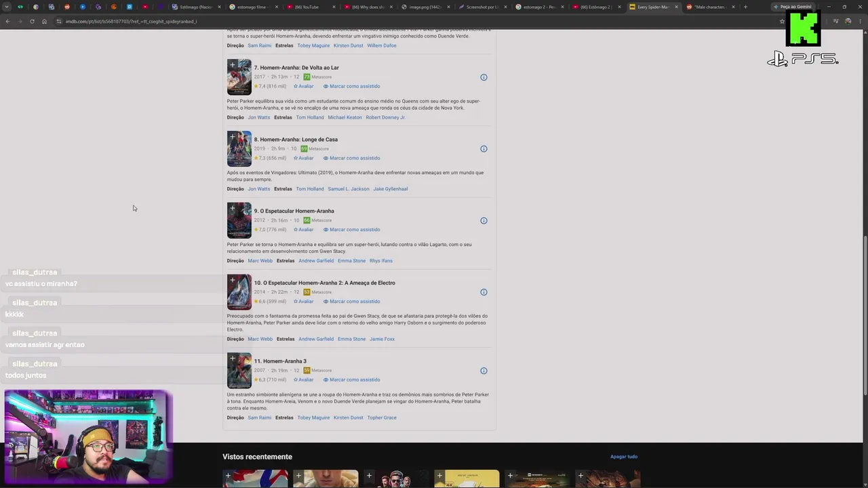Open title link Homem-Aranha: Longe de Casa
Screen dimensions: 868x488
tap(296, 140)
